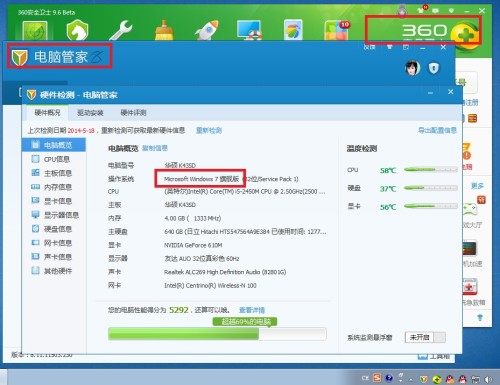Open 网卡信息 in sidebar

coord(54,243)
